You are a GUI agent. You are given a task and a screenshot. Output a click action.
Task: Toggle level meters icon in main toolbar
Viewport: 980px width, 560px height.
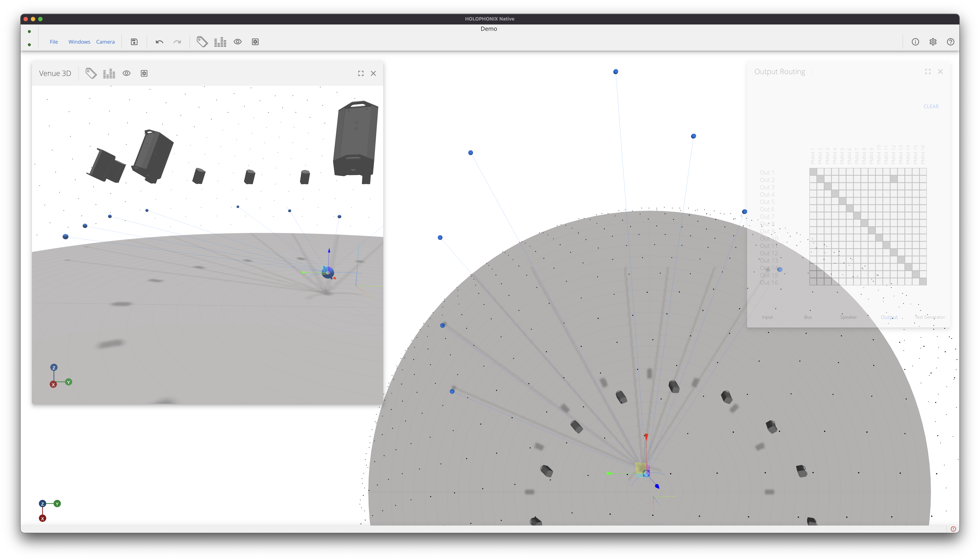point(220,42)
